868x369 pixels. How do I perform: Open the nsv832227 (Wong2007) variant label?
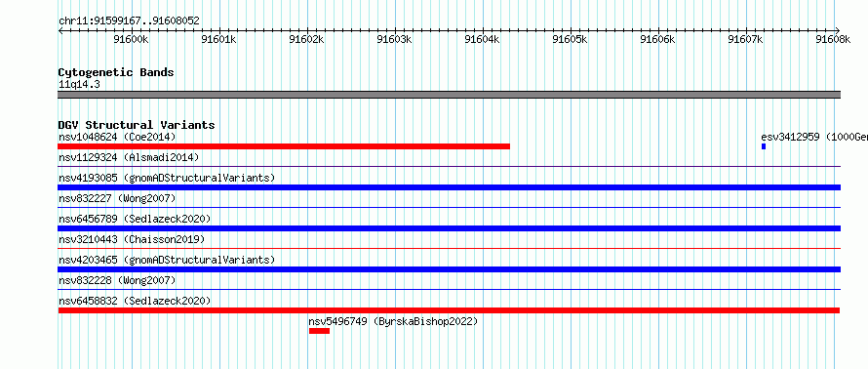click(117, 198)
